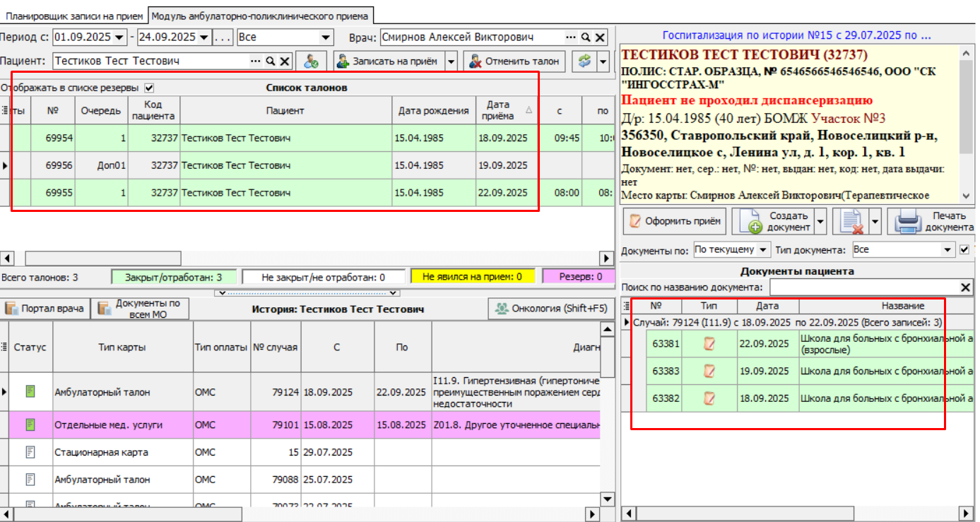The width and height of the screenshot is (980, 522).
Task: Click the Поиск по названию документа input field
Action: (x=864, y=287)
